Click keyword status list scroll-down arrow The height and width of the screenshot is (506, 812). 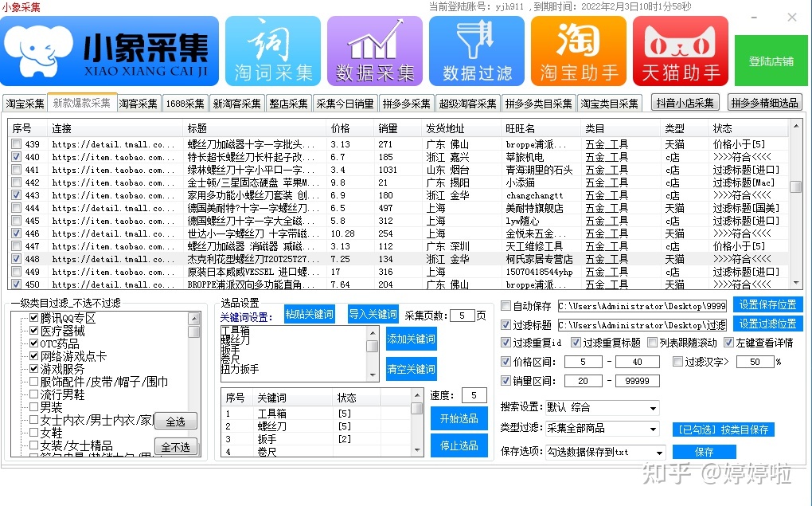417,450
